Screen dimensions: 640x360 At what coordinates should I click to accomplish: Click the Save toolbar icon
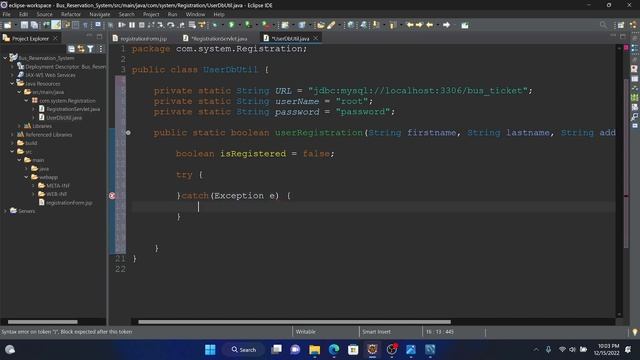24,25
